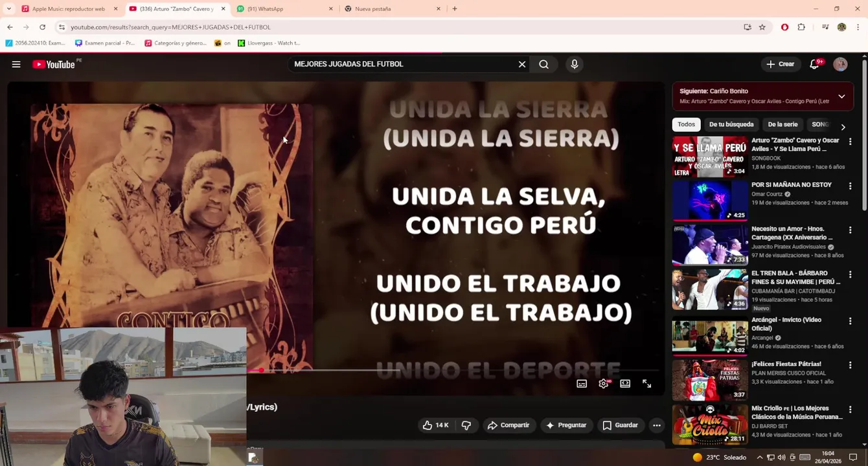Open the Examen parcial bookmark

pos(105,43)
